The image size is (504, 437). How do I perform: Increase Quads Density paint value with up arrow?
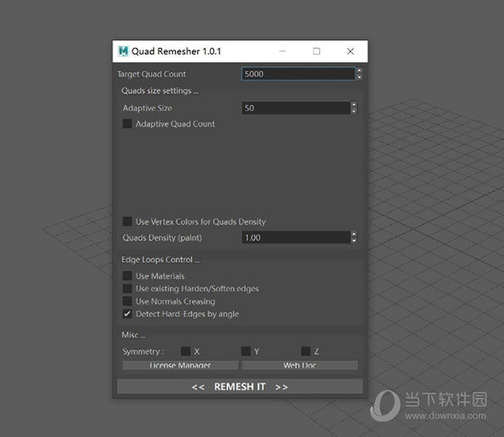click(x=354, y=234)
